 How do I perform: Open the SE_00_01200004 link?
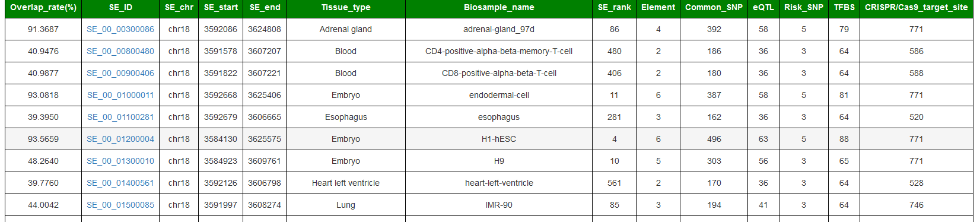tap(120, 139)
